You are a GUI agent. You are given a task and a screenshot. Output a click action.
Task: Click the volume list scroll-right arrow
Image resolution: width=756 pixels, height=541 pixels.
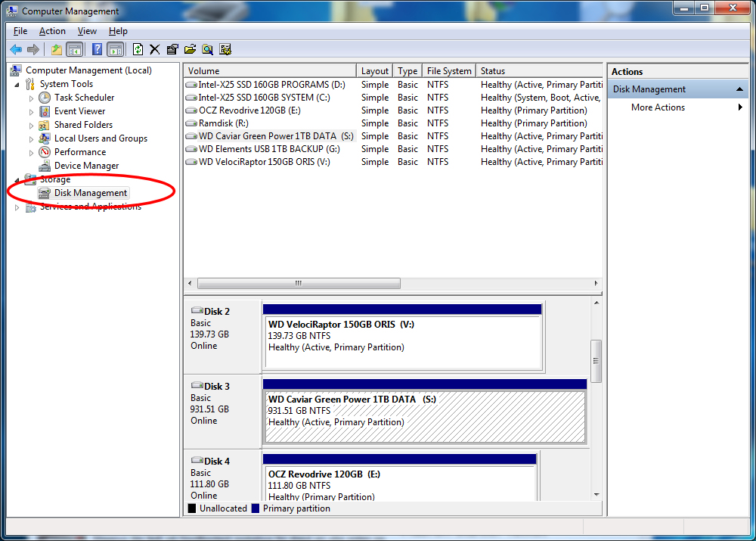point(596,283)
